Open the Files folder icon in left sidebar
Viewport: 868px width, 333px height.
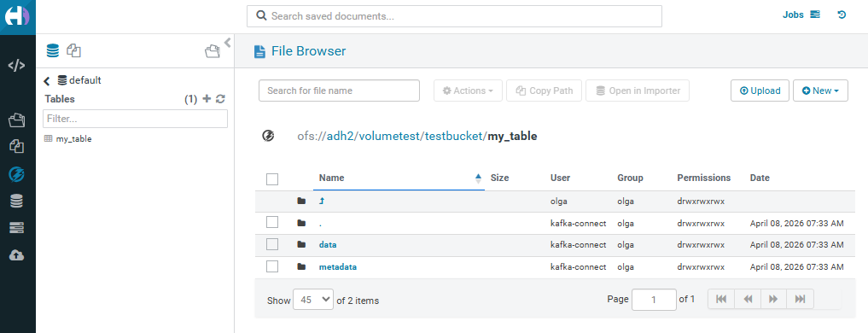point(16,120)
